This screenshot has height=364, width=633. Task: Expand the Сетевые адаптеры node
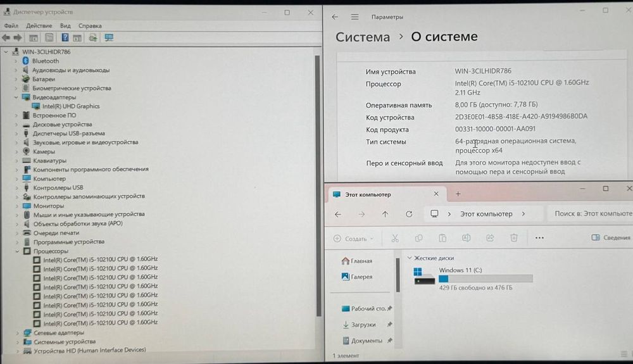click(17, 333)
